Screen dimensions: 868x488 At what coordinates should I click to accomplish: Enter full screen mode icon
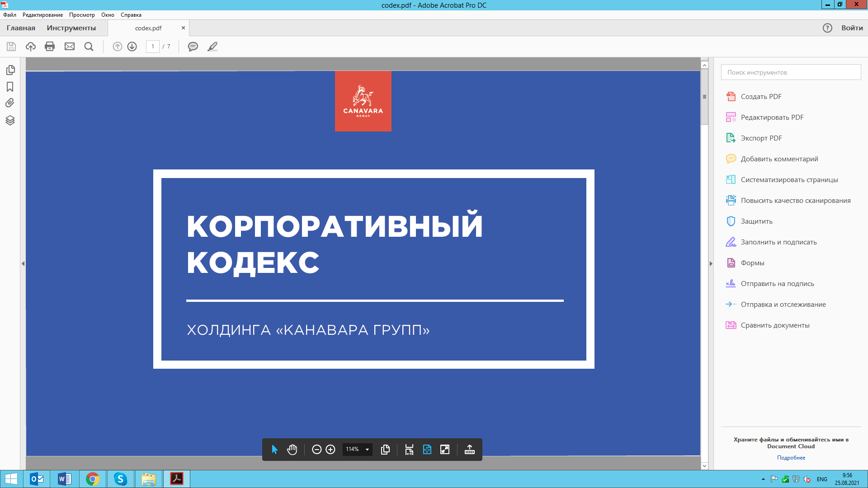(445, 450)
